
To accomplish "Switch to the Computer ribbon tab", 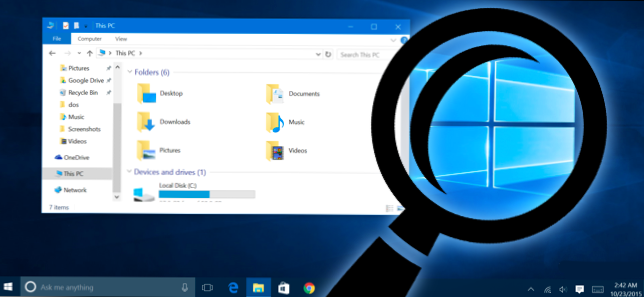I will tap(89, 39).
